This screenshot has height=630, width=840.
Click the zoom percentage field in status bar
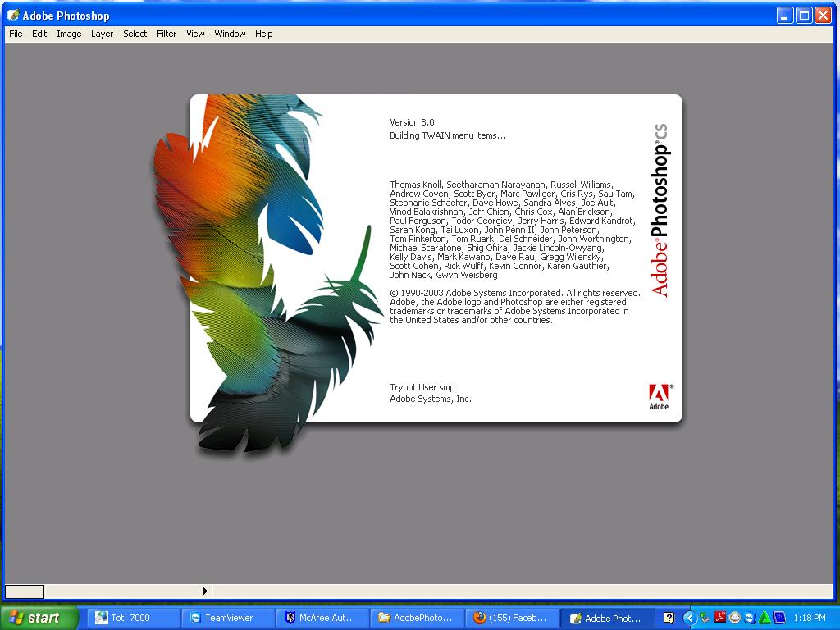25,591
